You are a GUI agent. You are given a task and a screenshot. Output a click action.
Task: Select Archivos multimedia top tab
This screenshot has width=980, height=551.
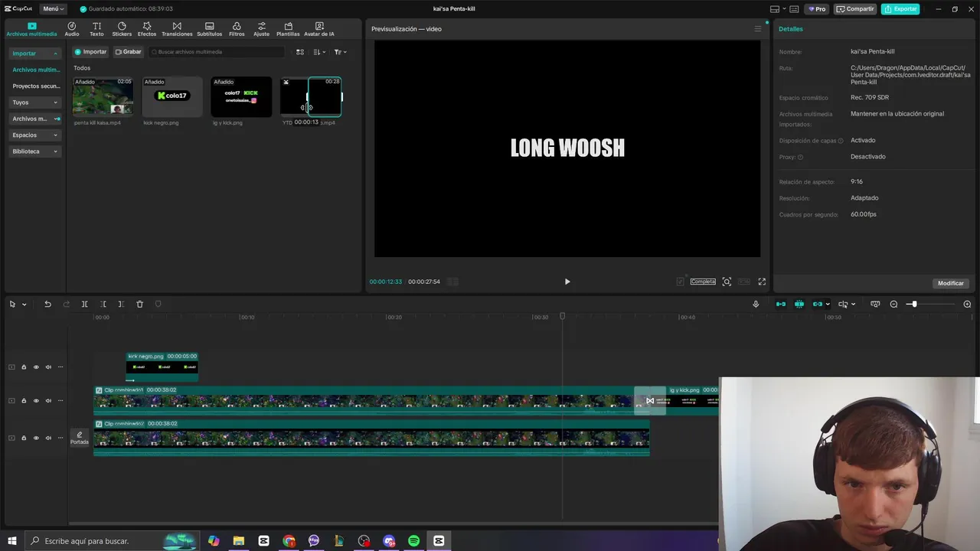(31, 29)
